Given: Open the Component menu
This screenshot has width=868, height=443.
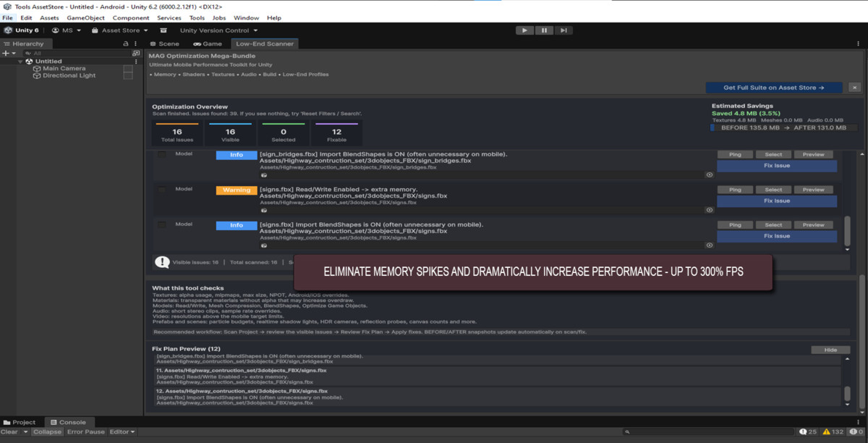Looking at the screenshot, I should pyautogui.click(x=131, y=17).
